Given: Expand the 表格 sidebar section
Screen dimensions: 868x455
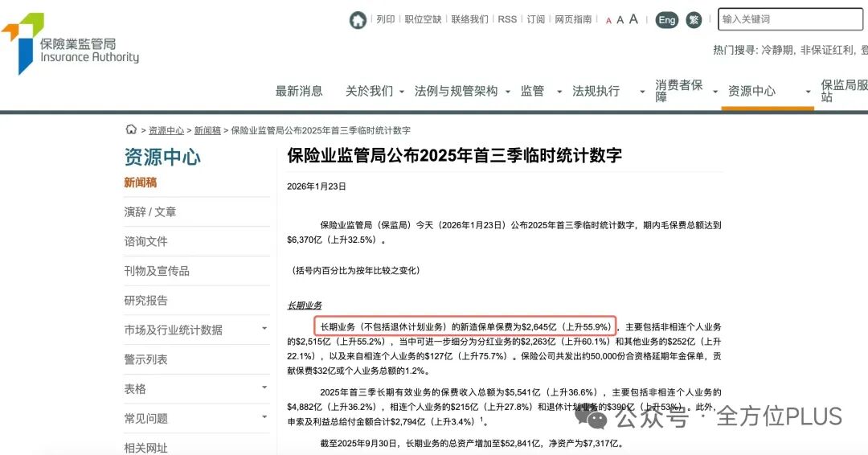Looking at the screenshot, I should 264,388.
